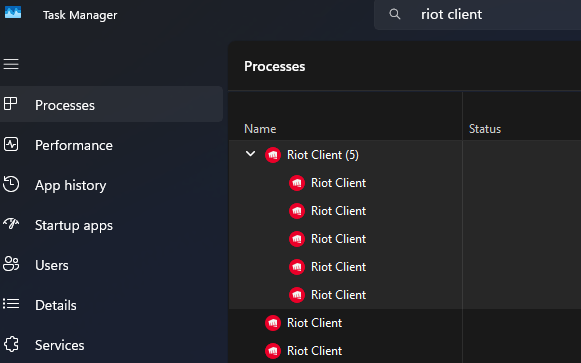581x363 pixels.
Task: Switch to the Details tab
Action: tap(112, 305)
